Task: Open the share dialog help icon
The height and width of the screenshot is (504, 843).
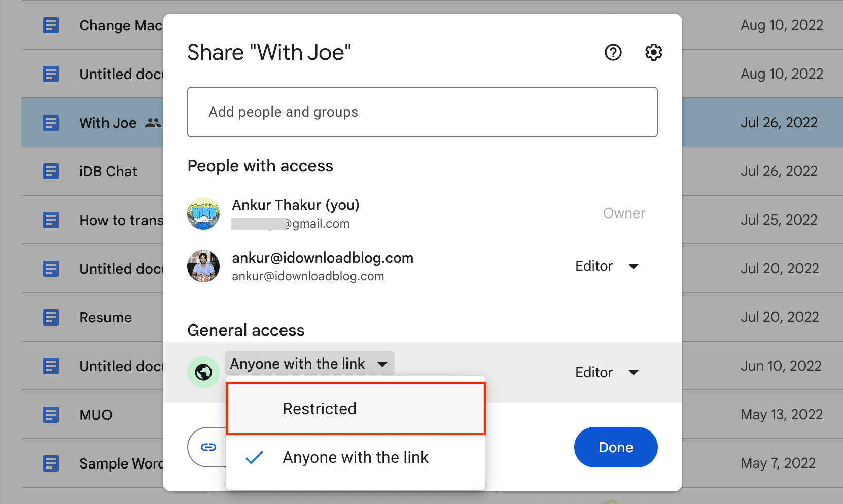Action: pos(613,52)
